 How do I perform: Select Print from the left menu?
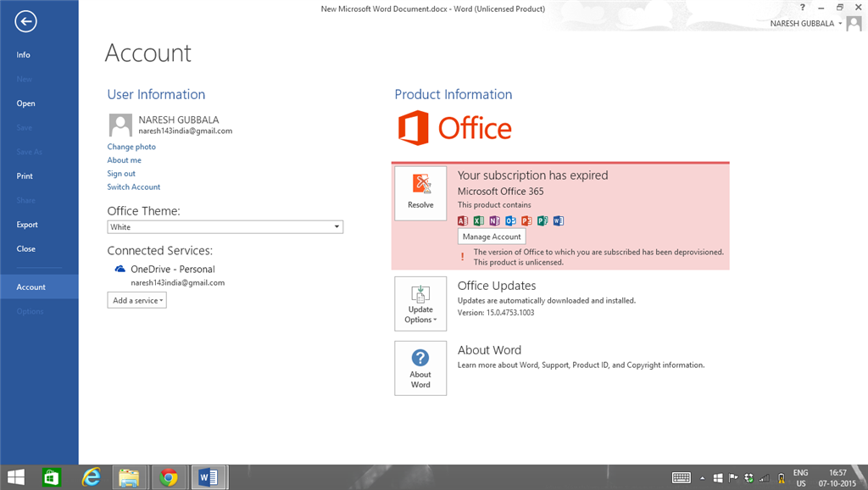point(25,176)
